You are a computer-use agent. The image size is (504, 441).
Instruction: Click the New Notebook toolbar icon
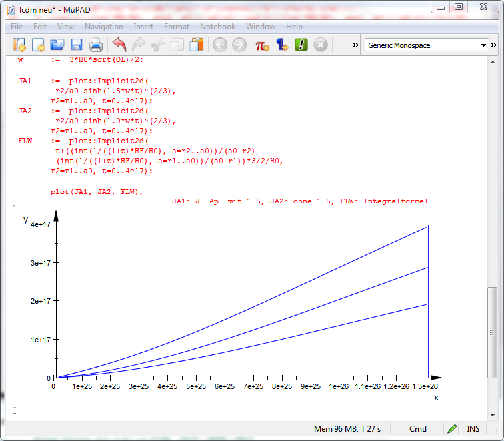pos(19,45)
